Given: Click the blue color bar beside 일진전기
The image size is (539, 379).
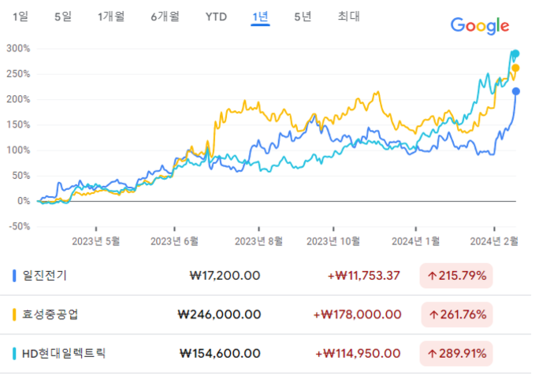Looking at the screenshot, I should tap(14, 276).
